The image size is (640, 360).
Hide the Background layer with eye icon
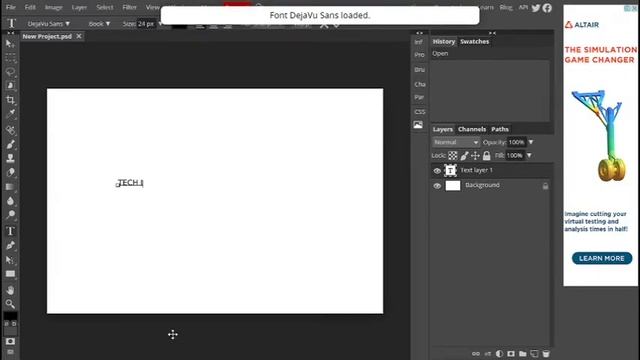point(437,186)
